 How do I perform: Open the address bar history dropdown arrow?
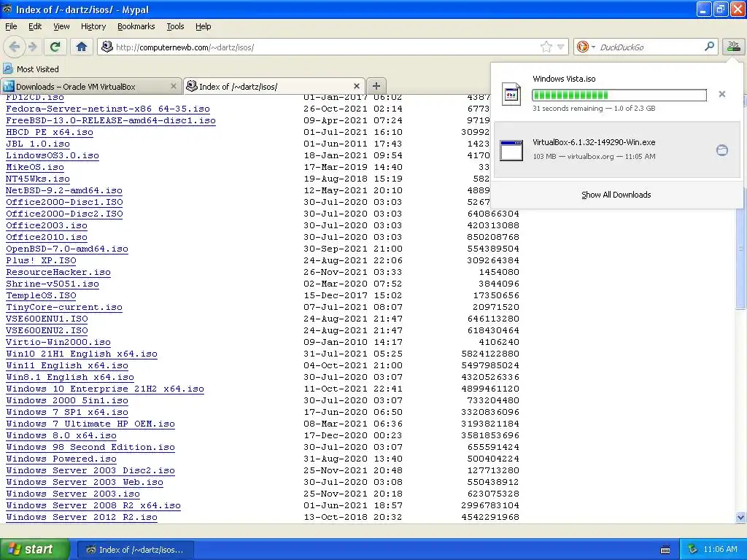tap(561, 47)
